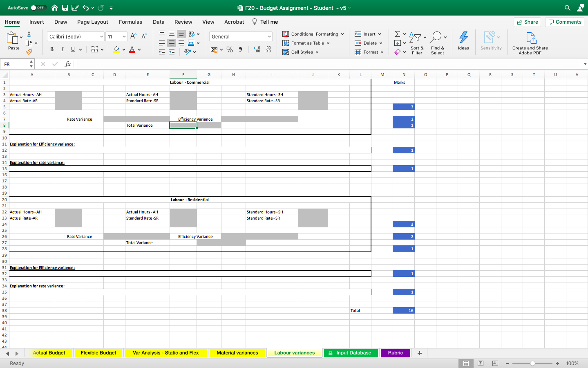The image size is (588, 368).
Task: Open Find & Select
Action: [x=438, y=43]
